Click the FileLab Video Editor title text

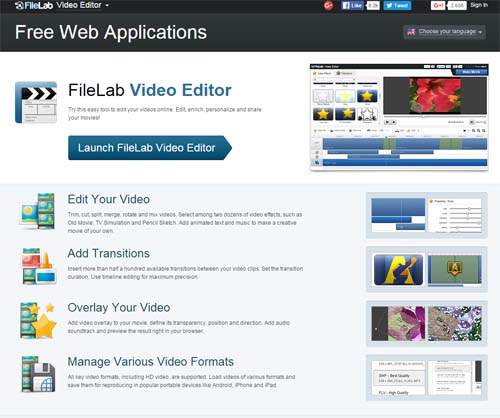150,90
